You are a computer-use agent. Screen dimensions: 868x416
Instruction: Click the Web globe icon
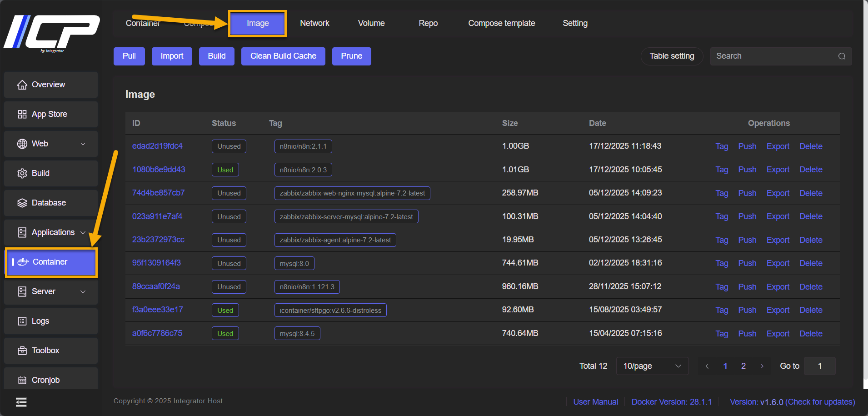[x=22, y=144]
